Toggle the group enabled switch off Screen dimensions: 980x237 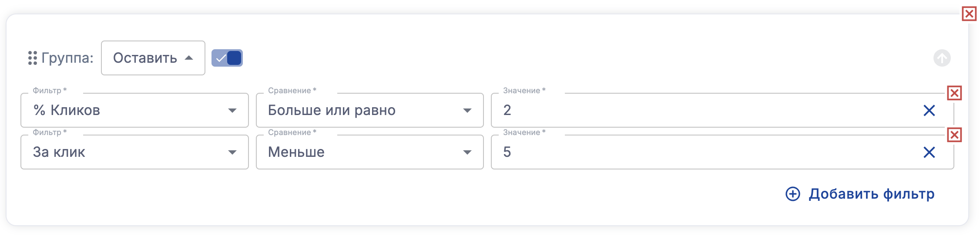coord(227,58)
